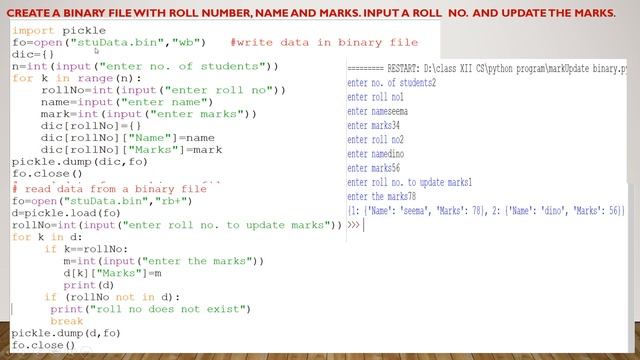The width and height of the screenshot is (640, 360).
Task: Click the 'd=pickle.load(fo)' line
Action: point(66,213)
